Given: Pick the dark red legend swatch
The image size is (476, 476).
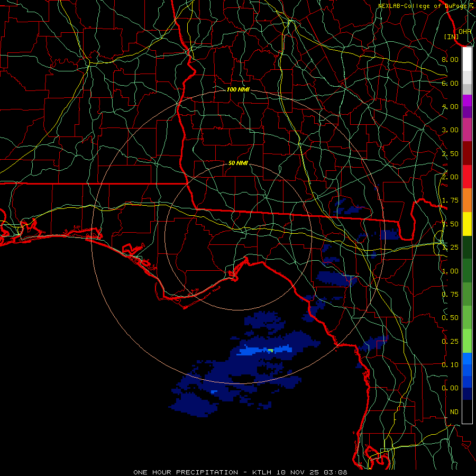Looking at the screenshot, I should click(x=467, y=153).
